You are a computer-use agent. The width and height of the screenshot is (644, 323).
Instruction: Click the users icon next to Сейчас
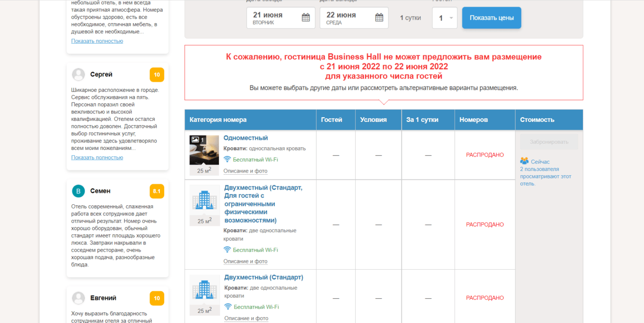pos(524,161)
